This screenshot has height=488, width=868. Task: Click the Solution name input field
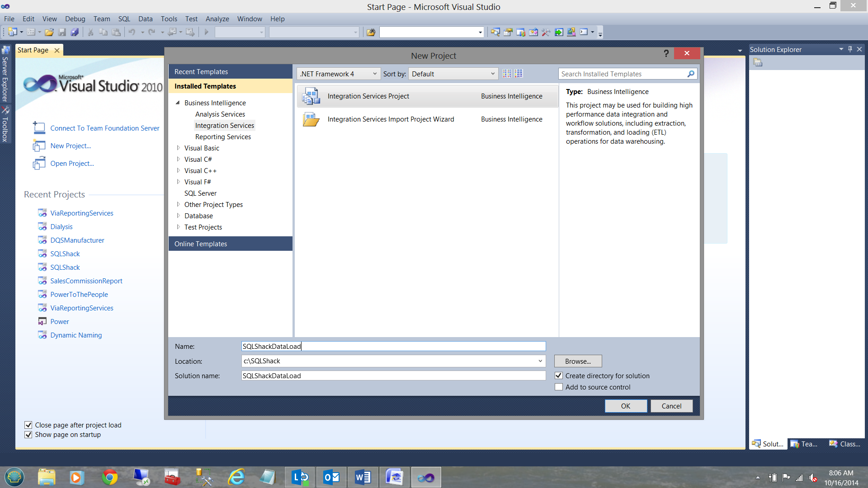pyautogui.click(x=393, y=376)
